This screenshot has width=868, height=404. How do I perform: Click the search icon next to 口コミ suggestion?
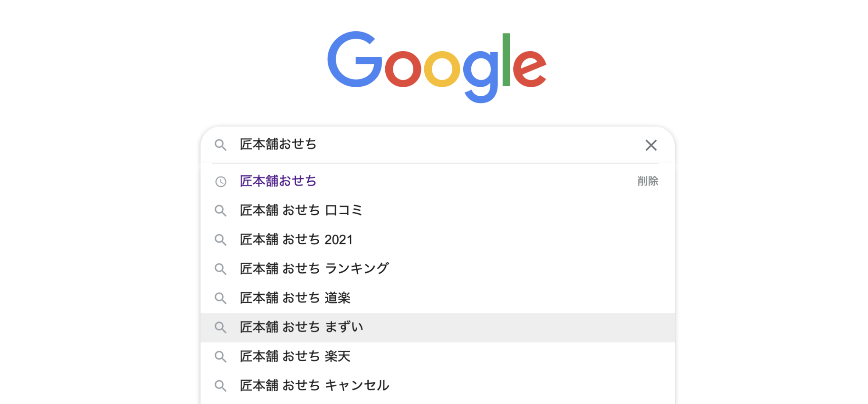[220, 210]
